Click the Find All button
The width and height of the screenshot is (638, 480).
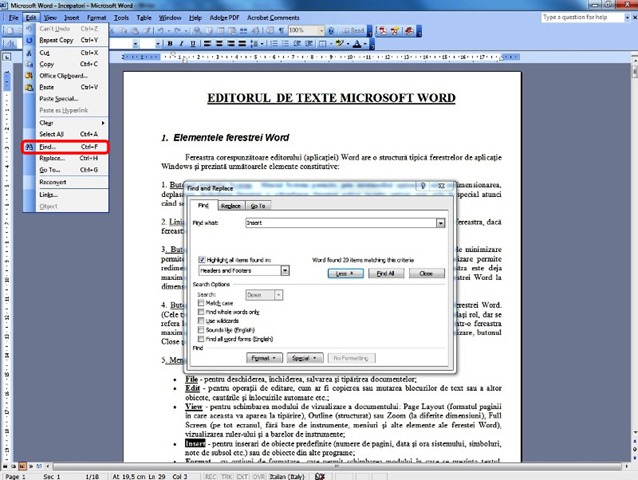coord(386,273)
